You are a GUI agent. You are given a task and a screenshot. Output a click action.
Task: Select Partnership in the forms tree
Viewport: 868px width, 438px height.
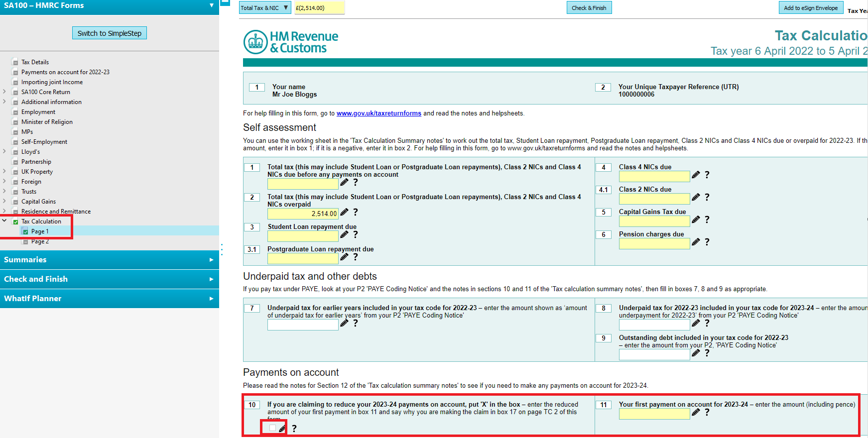[36, 162]
